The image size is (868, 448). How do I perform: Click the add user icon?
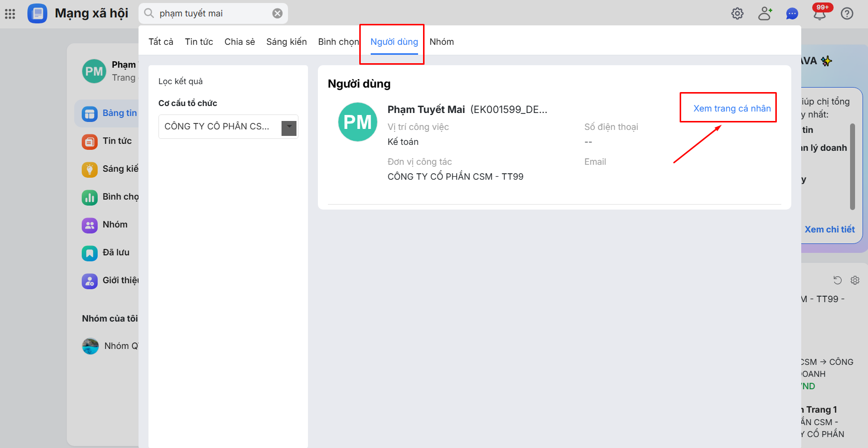(x=765, y=13)
